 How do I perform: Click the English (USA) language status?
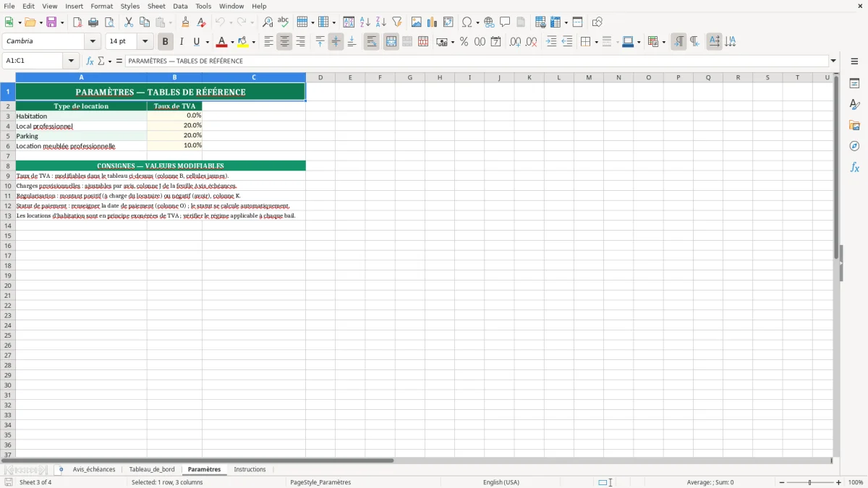click(x=501, y=482)
